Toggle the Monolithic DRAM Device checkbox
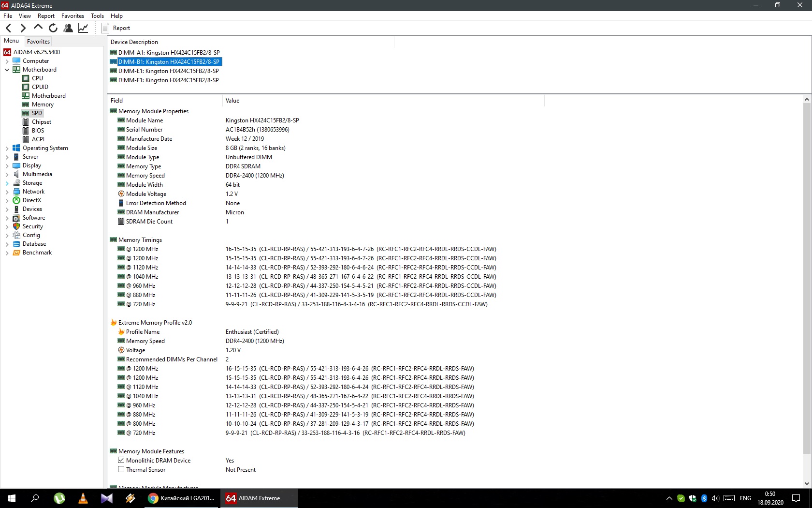Image resolution: width=812 pixels, height=508 pixels. pos(121,461)
